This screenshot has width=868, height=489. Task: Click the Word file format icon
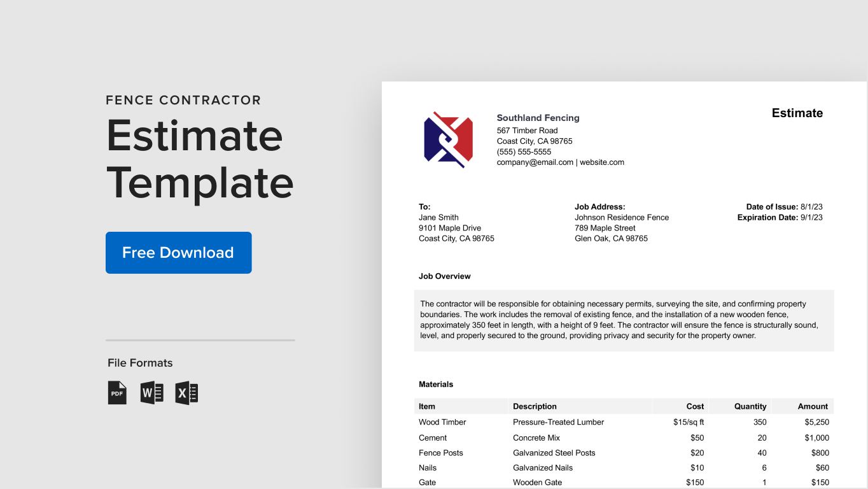coord(151,393)
